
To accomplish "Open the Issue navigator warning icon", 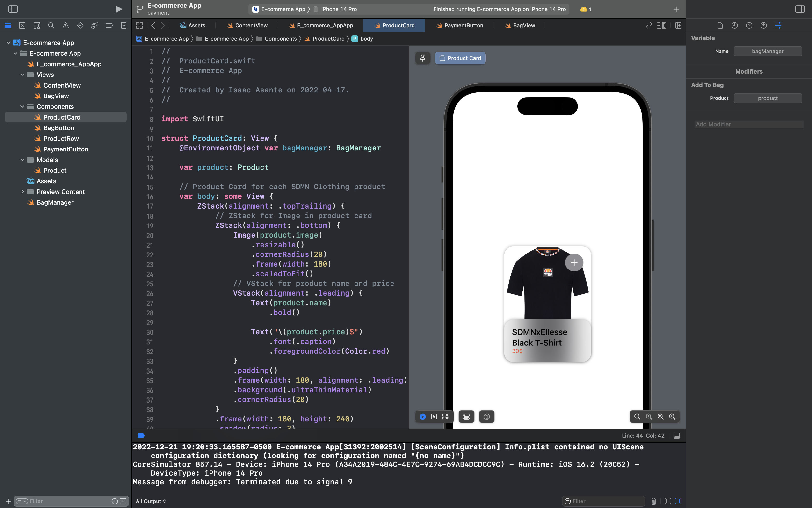I will pyautogui.click(x=65, y=26).
